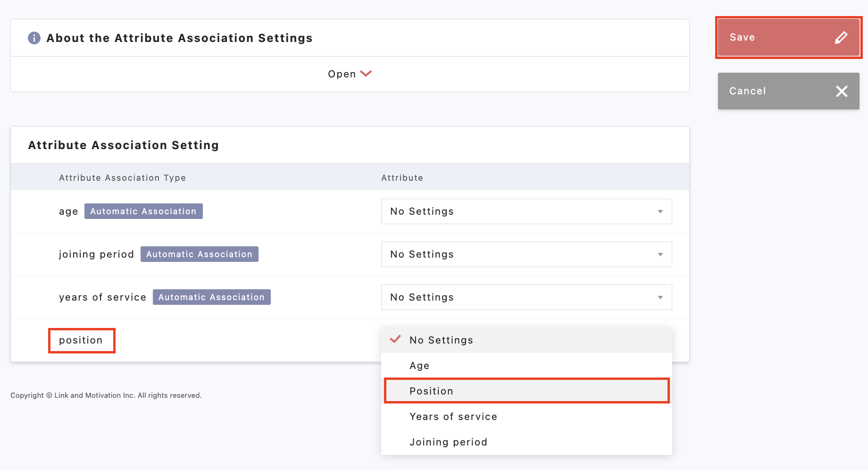Select Position from the dropdown list
This screenshot has height=470, width=868.
(x=431, y=391)
